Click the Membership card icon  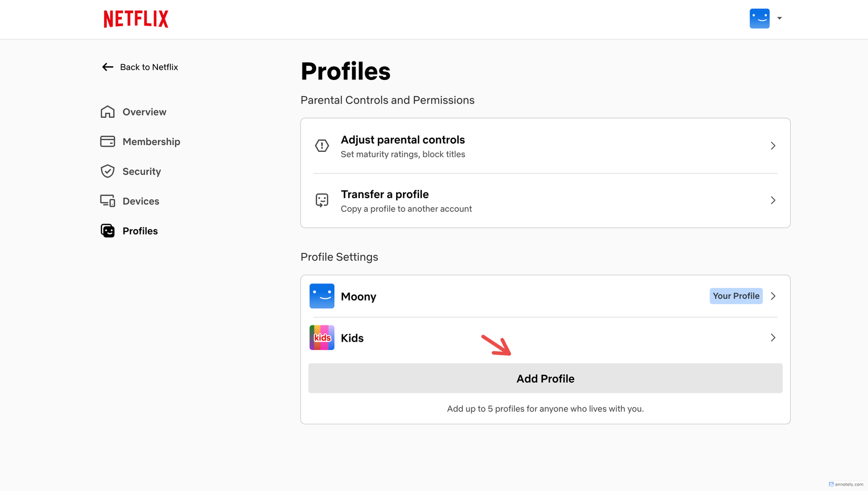[107, 141]
